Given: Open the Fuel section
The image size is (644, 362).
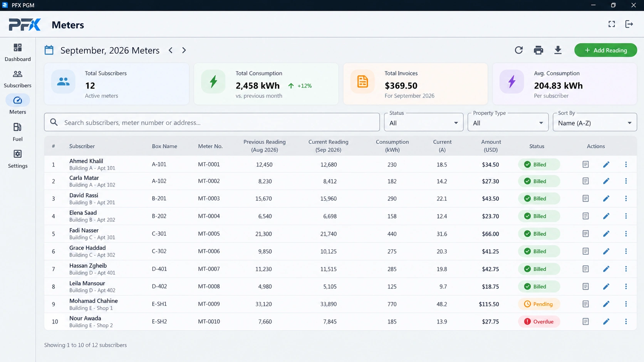Looking at the screenshot, I should 18,132.
